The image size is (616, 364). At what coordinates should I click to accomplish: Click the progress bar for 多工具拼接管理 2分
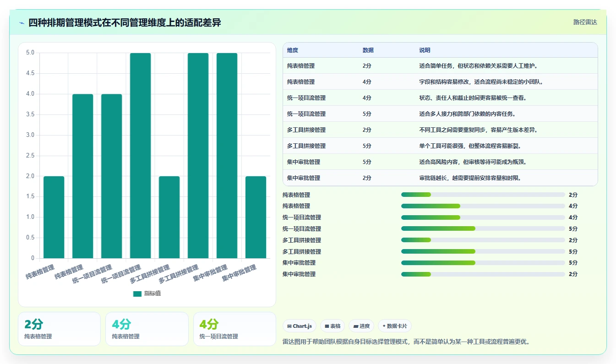[x=483, y=240]
